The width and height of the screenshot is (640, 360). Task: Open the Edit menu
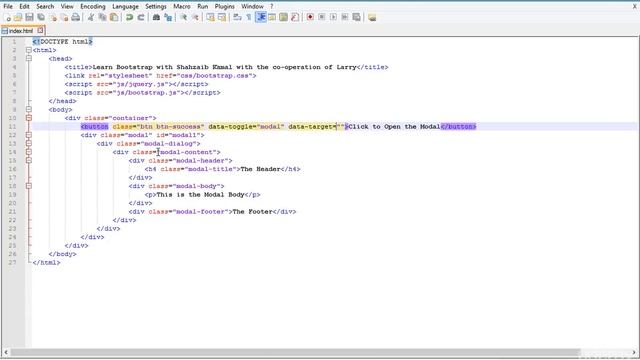click(x=24, y=7)
